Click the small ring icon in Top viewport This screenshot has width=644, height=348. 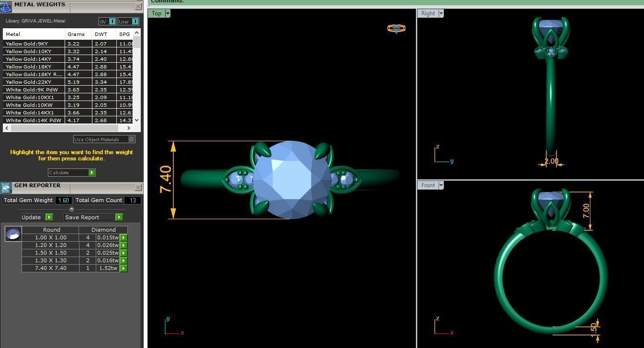pyautogui.click(x=396, y=29)
